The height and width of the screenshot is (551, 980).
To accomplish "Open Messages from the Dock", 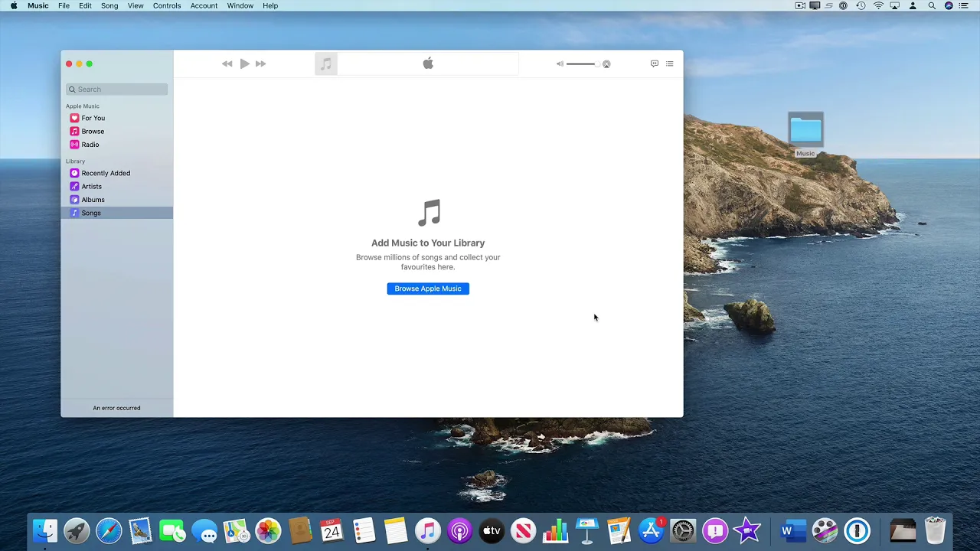I will pos(204,530).
